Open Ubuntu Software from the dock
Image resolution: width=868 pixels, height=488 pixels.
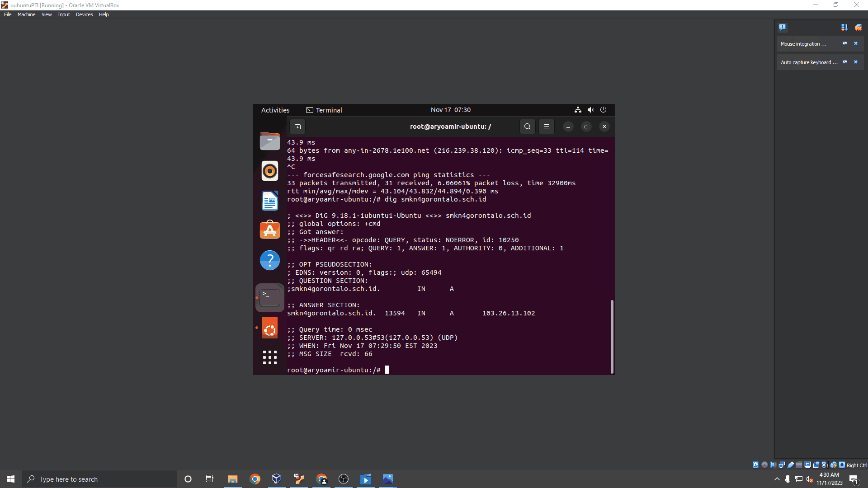270,230
